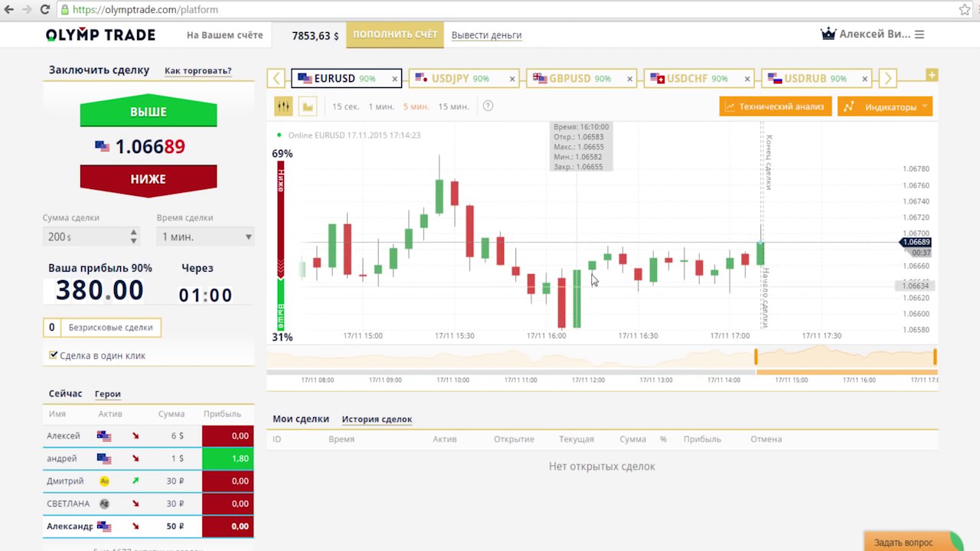Open 'Как торговать?' link
The image size is (980, 551).
point(198,70)
